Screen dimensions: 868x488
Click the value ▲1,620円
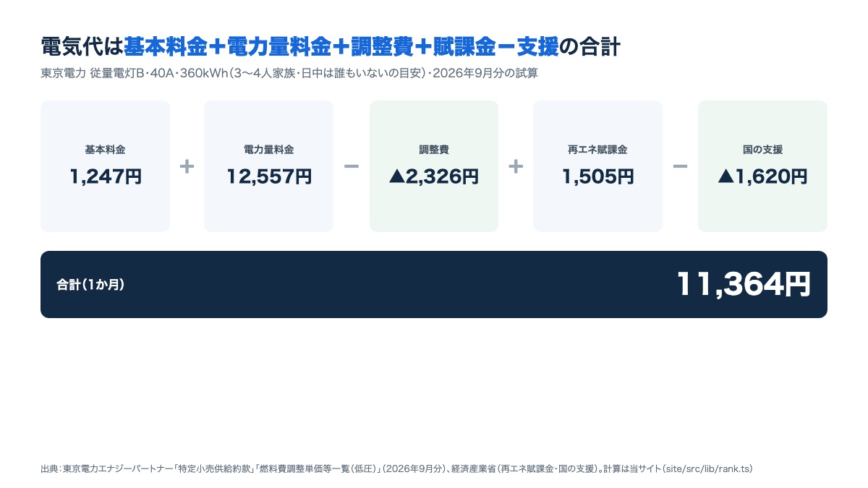(x=762, y=176)
